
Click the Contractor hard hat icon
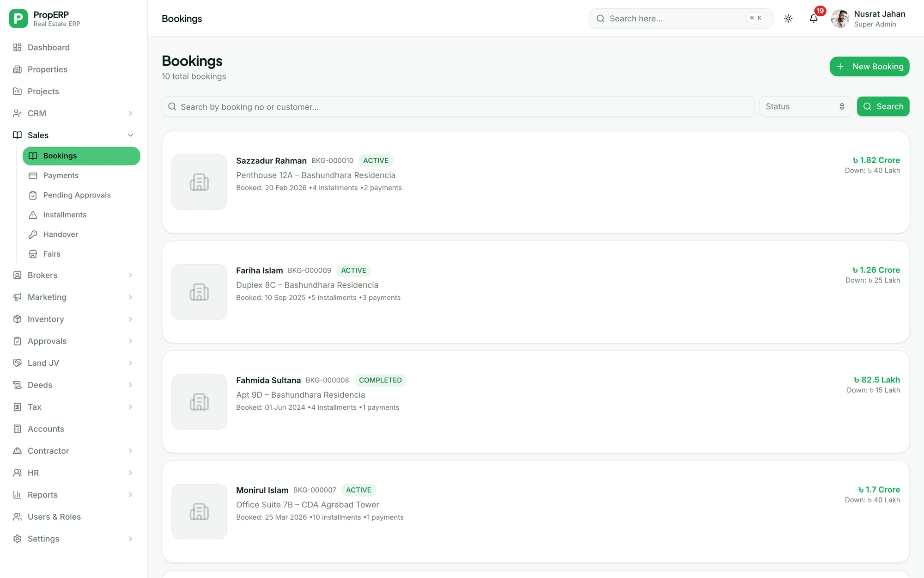(x=18, y=451)
